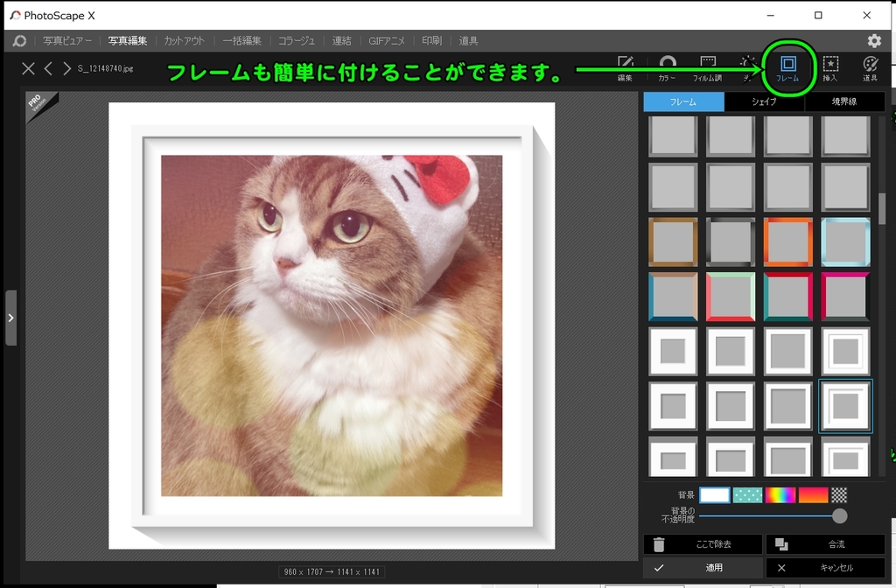Choose teal dotted pattern background swatch
896x588 pixels.
(x=747, y=495)
